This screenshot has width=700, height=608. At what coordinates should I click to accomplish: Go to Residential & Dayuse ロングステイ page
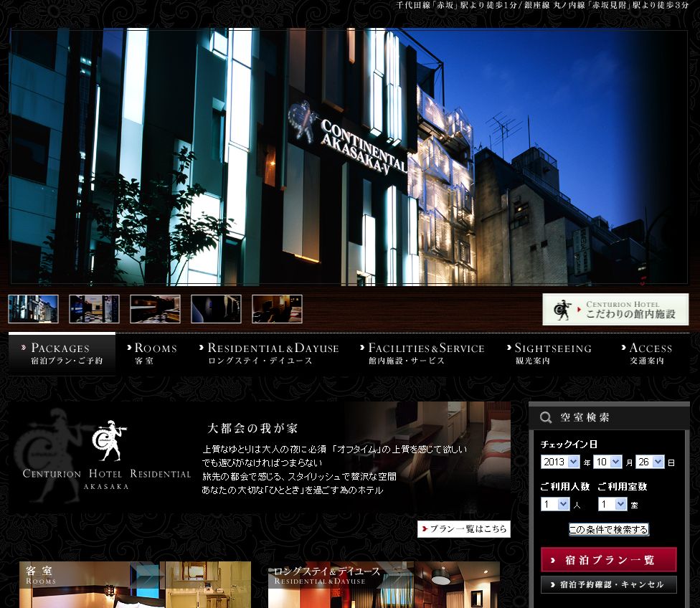tap(269, 353)
